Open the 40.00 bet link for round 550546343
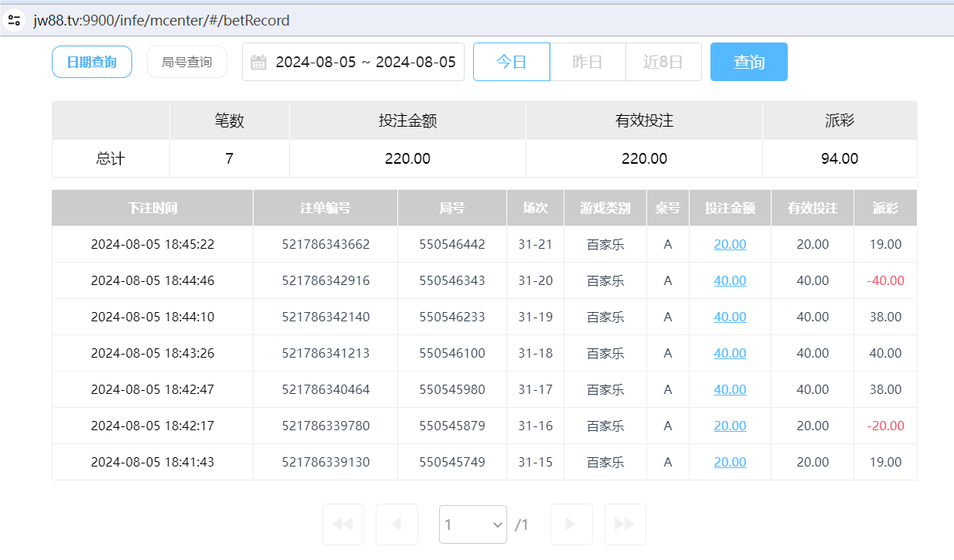The image size is (954, 560). point(729,280)
